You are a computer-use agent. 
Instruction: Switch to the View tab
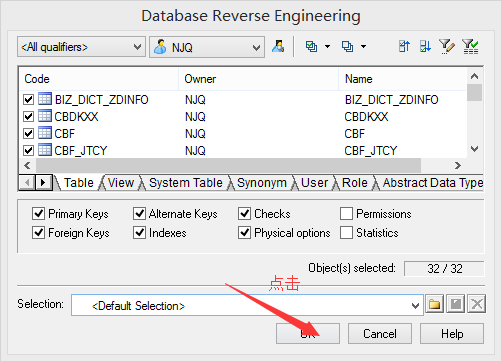[121, 183]
